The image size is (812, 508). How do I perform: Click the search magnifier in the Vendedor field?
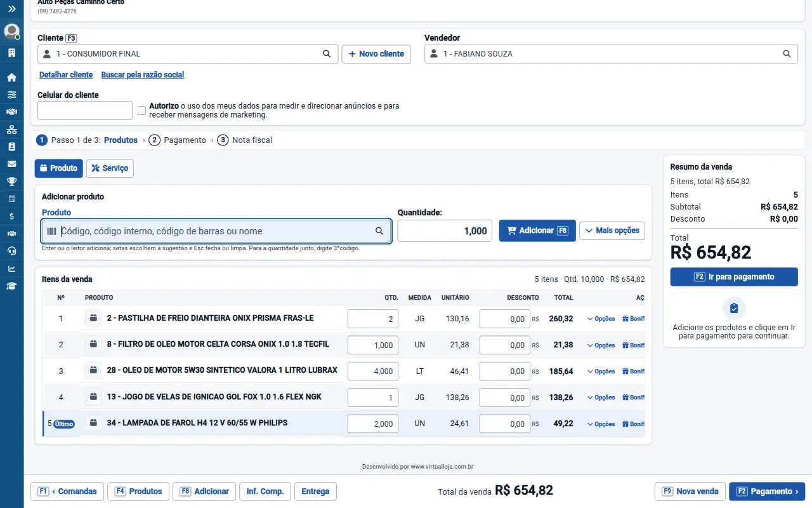(x=787, y=54)
